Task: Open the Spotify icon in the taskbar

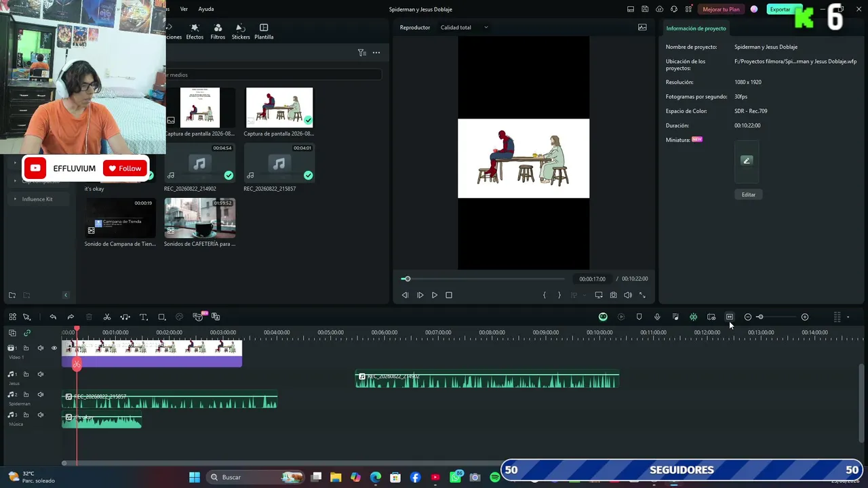Action: [495, 477]
